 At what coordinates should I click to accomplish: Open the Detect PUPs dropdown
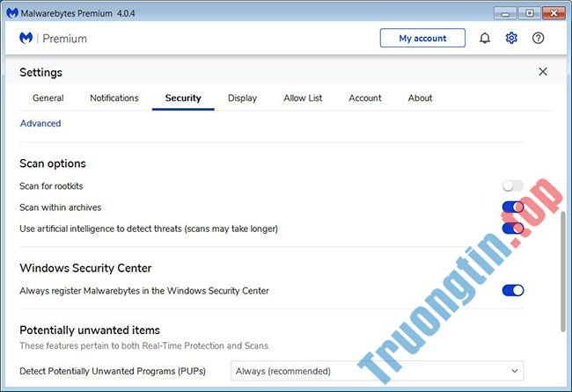378,371
